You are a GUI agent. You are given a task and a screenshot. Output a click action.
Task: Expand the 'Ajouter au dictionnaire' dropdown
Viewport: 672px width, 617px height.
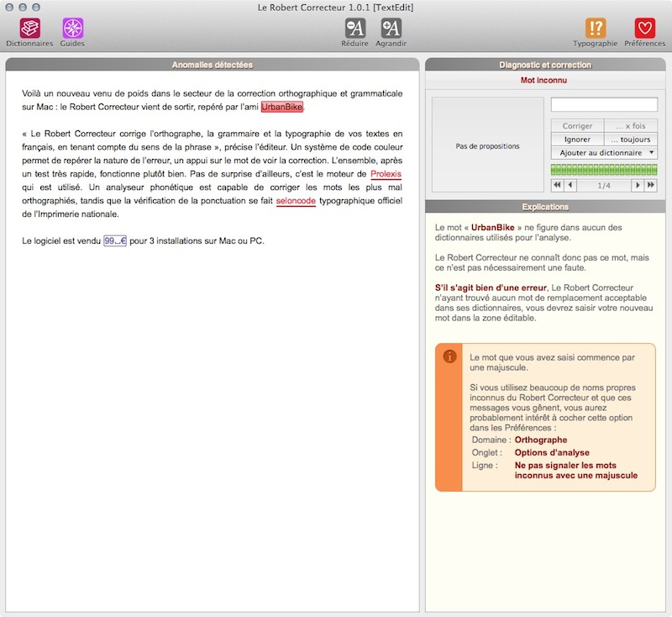point(604,153)
